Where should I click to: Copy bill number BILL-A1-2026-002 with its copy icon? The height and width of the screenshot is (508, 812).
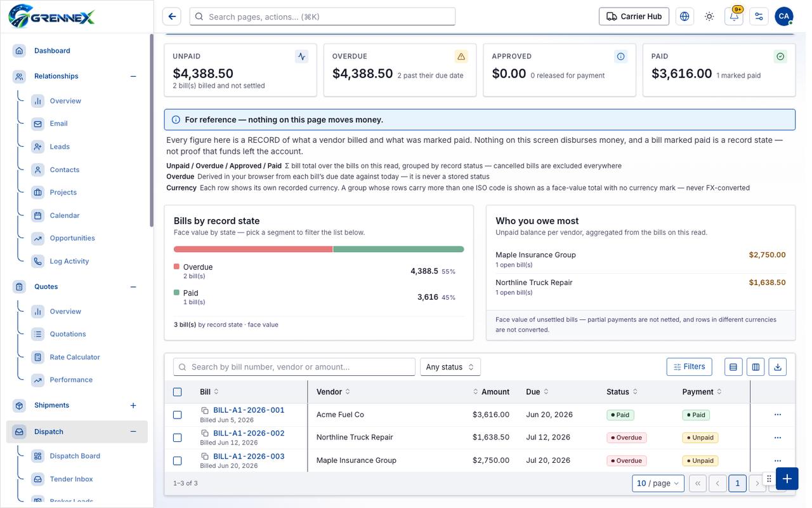coord(205,434)
